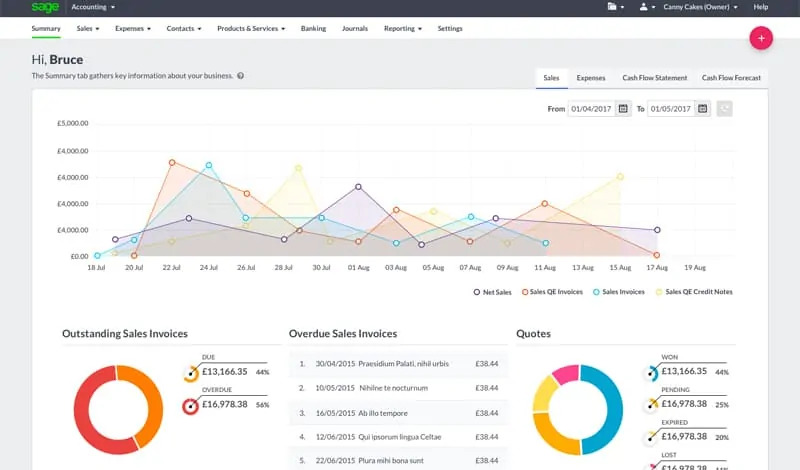Screen dimensions: 800x470
Task: Click the Sage logo
Action: [x=45, y=7]
